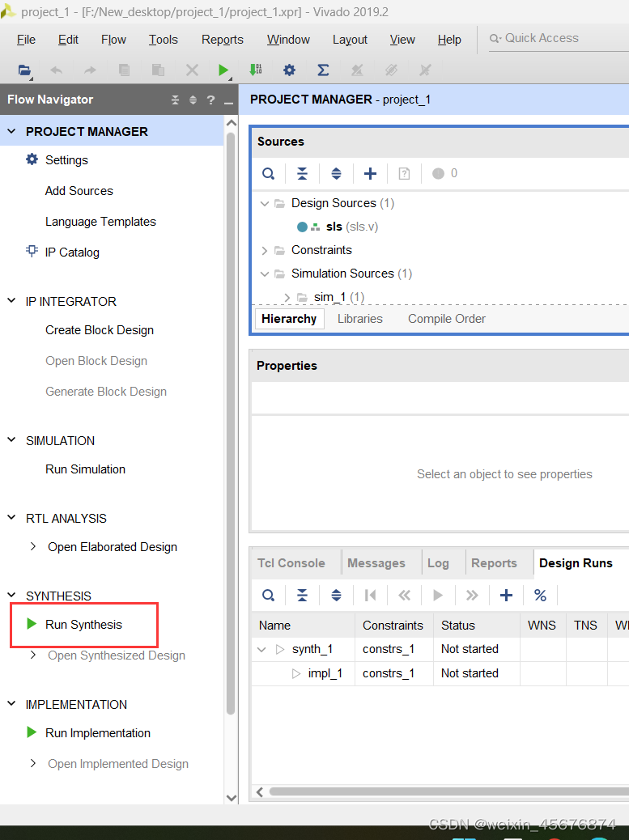Open Flow Navigator help question mark
The height and width of the screenshot is (840, 629).
(x=210, y=100)
